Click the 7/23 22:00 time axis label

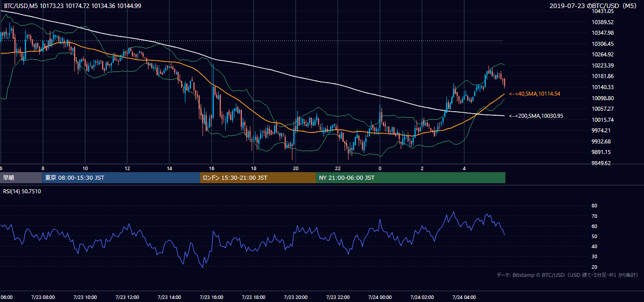(x=338, y=297)
